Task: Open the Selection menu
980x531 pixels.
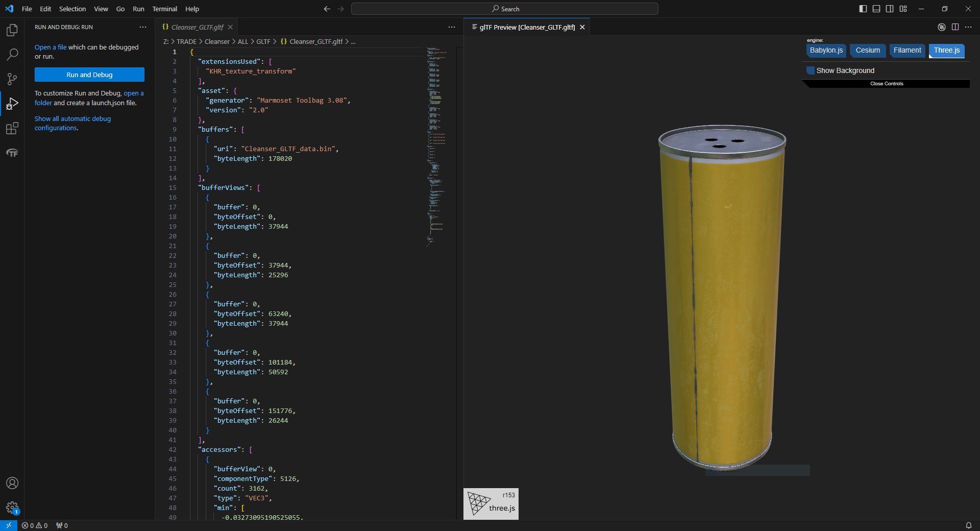Action: (x=72, y=9)
